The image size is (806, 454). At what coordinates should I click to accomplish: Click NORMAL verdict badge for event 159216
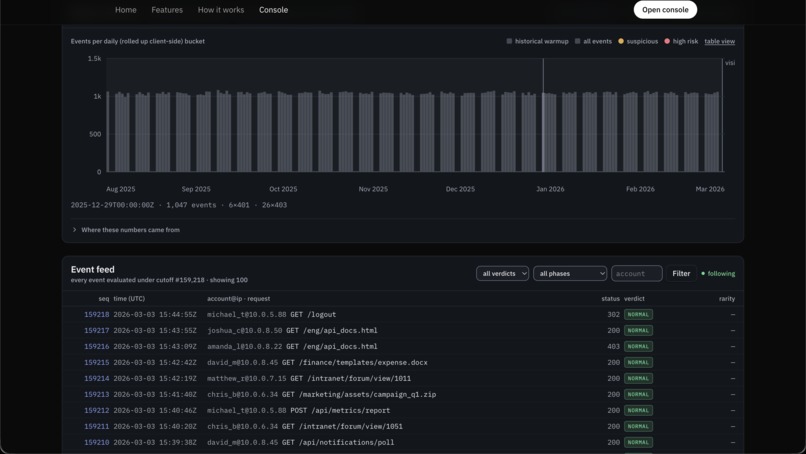638,346
